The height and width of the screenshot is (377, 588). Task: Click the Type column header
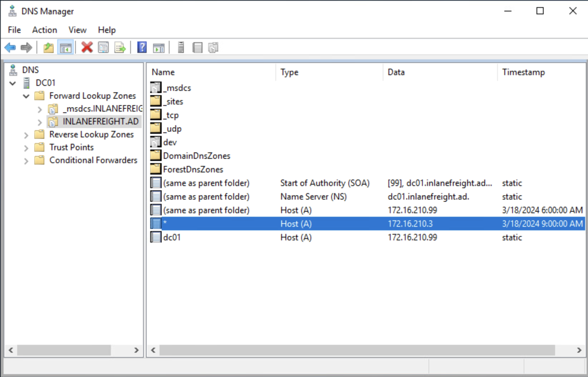coord(289,72)
